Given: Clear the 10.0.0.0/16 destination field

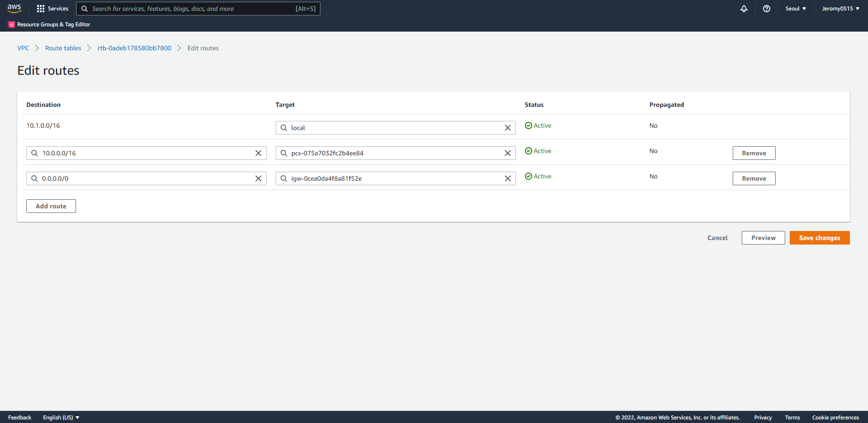Looking at the screenshot, I should tap(258, 153).
